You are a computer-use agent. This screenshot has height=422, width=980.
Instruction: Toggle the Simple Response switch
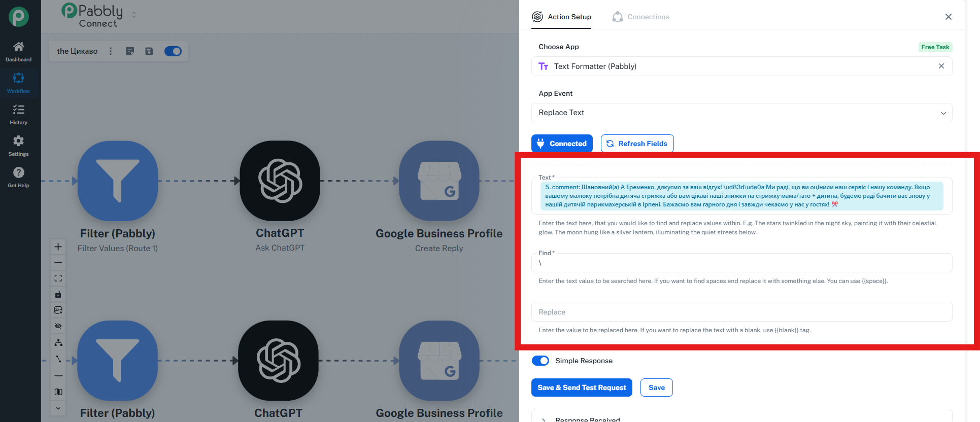coord(540,361)
